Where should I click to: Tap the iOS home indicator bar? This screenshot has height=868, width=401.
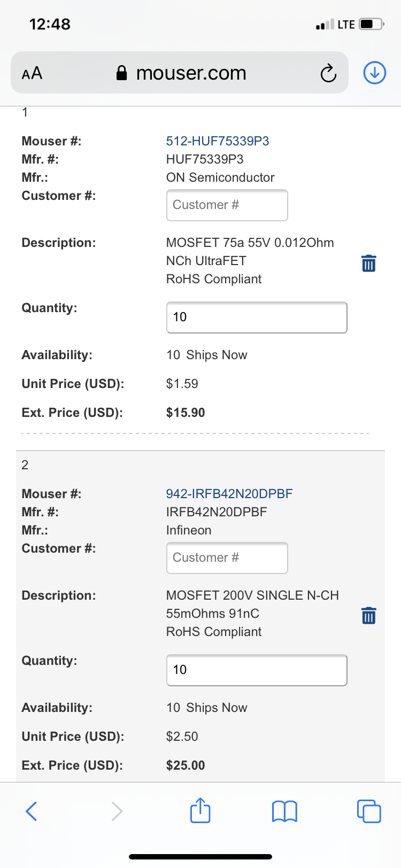(200, 857)
